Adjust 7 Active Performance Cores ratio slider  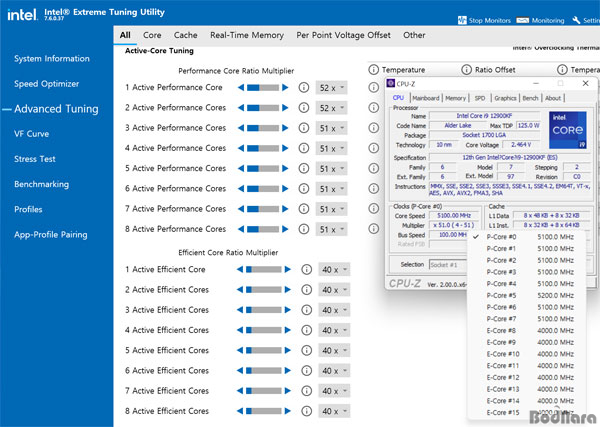coord(263,209)
